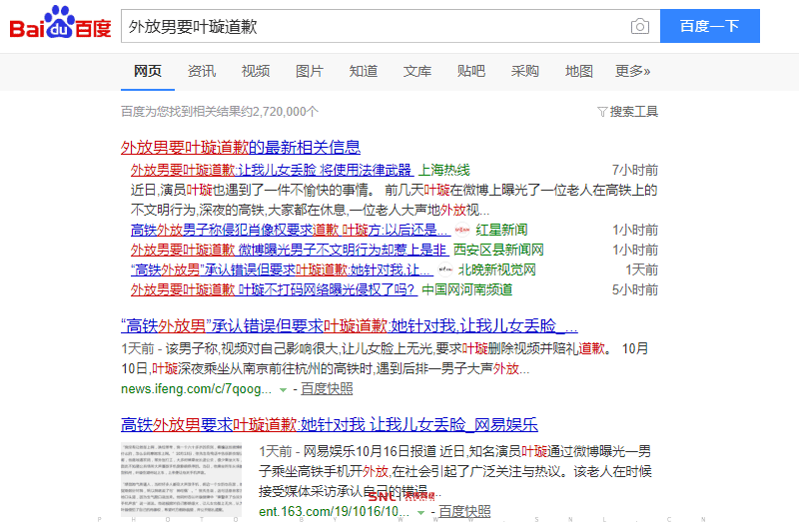The height and width of the screenshot is (532, 799).
Task: Open image search camera icon
Action: [639, 26]
